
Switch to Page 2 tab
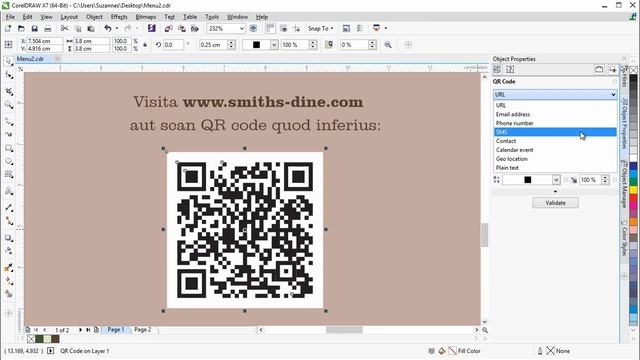(142, 329)
